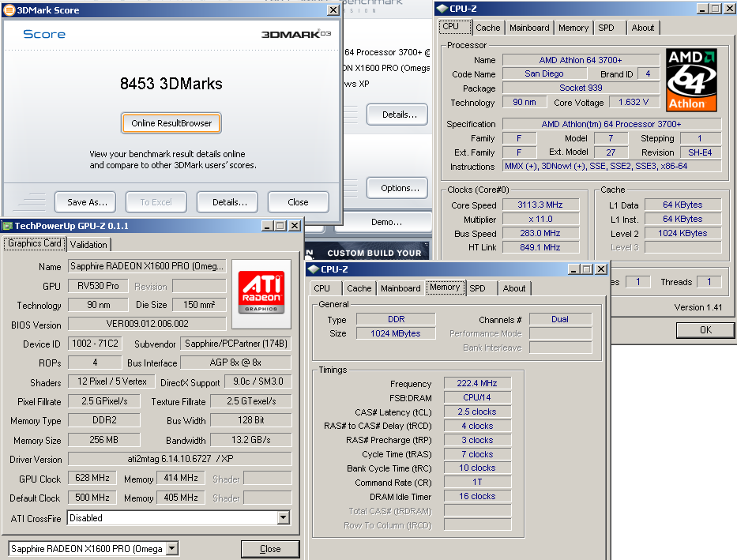Screen dimensions: 737x560
Task: Click Options... in 3DMark main window
Action: [397, 188]
